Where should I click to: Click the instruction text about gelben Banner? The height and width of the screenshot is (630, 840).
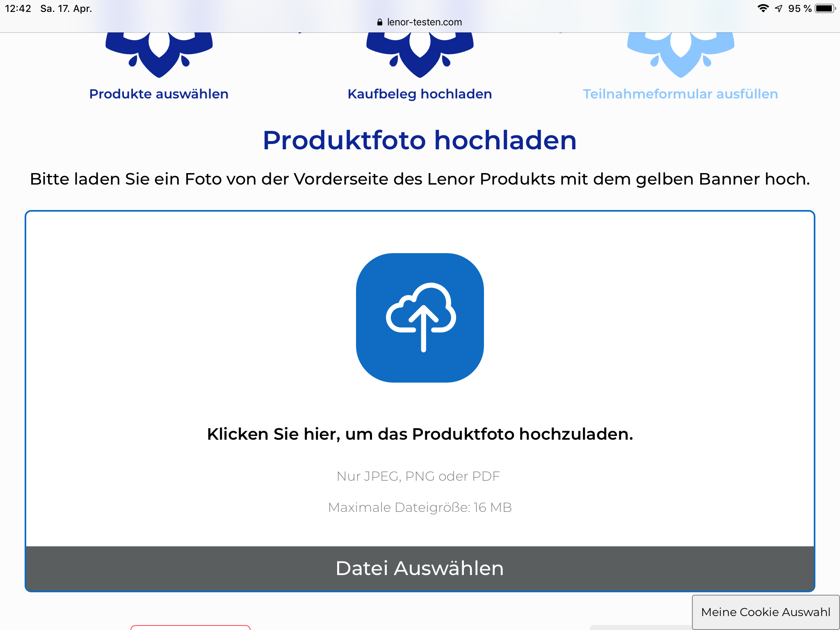420,179
